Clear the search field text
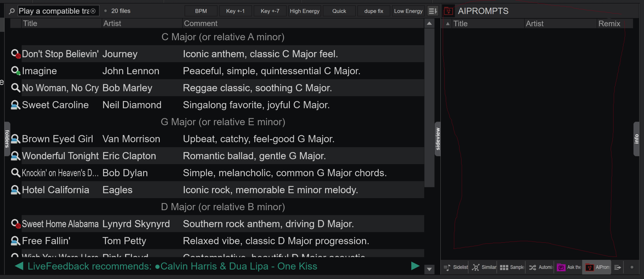 click(x=93, y=11)
